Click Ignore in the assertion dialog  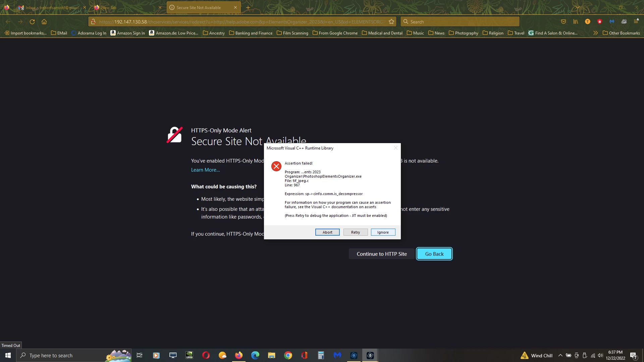pos(383,232)
